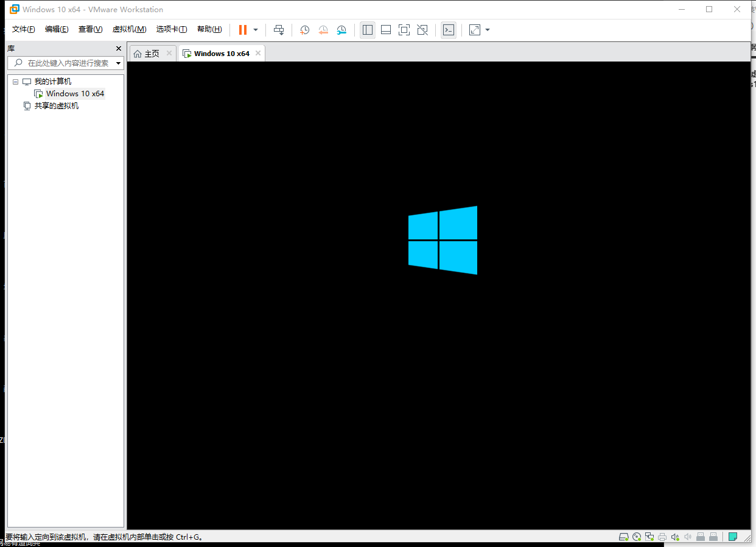Toggle the library sidebar view

click(368, 30)
